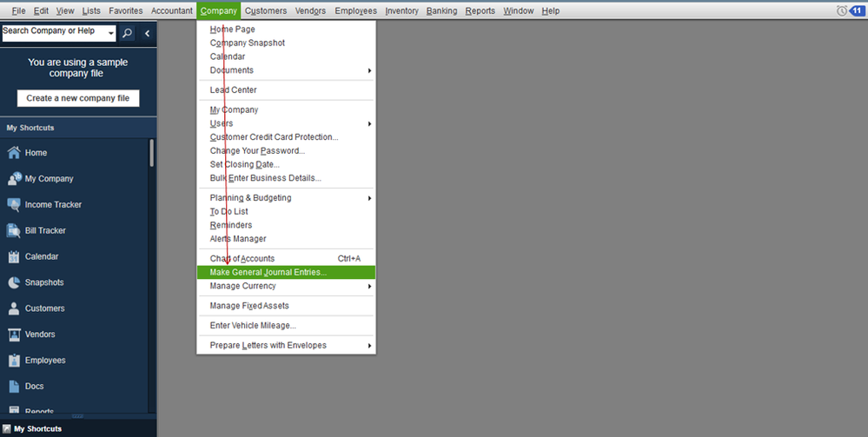Screen dimensions: 868x437
Task: Open Alerts Manager menu item
Action: (x=286, y=239)
